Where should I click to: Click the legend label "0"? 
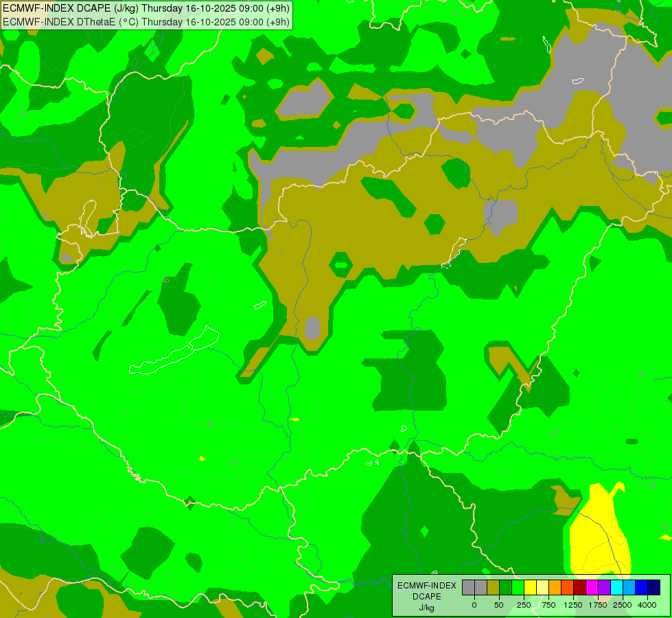[x=474, y=605]
